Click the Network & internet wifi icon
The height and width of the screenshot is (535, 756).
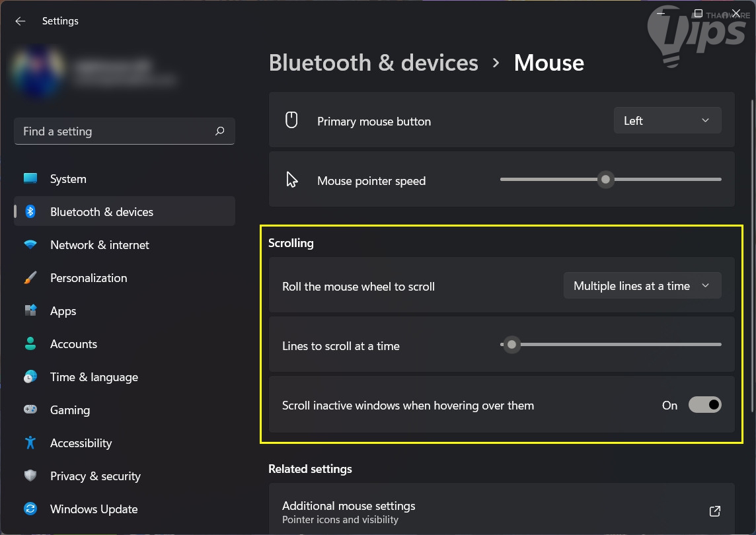(30, 245)
